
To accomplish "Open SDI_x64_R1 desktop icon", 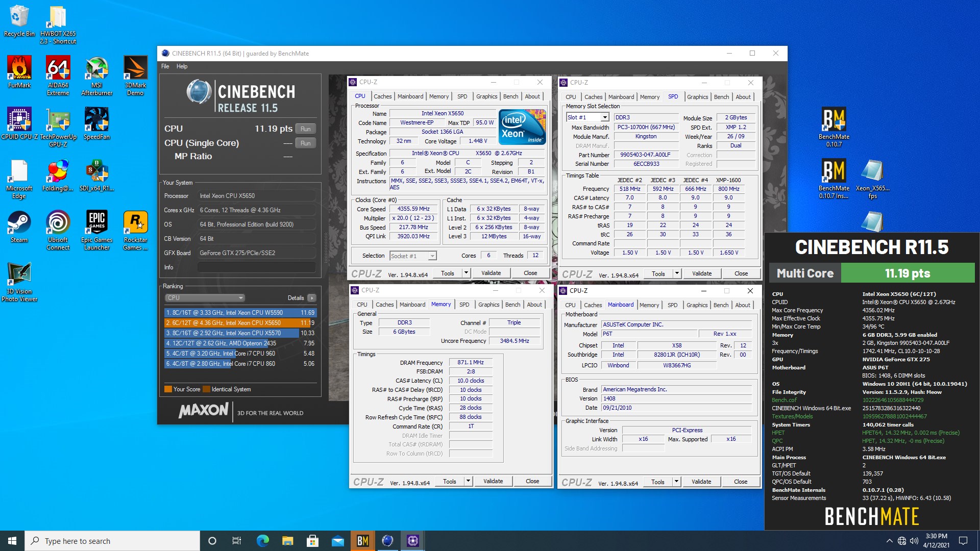I will 96,175.
